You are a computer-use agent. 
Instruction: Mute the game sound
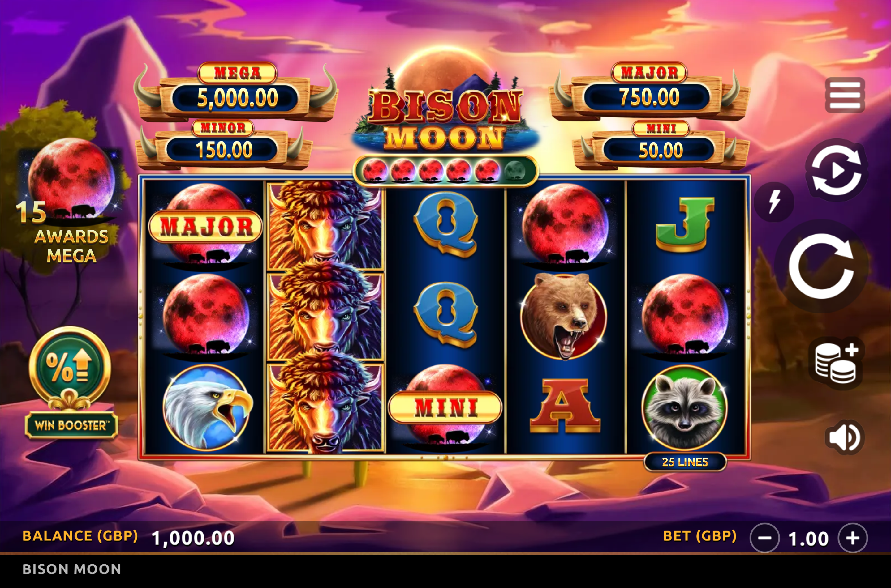click(x=845, y=437)
